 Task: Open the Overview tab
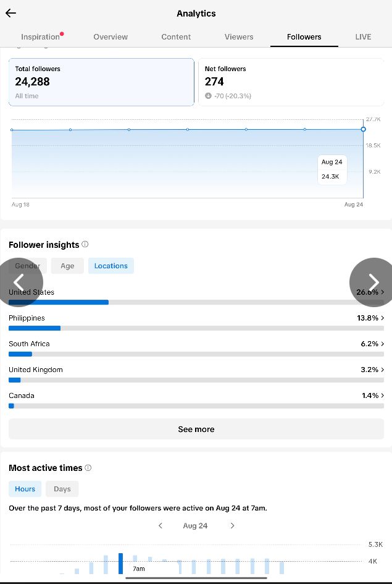tap(111, 37)
